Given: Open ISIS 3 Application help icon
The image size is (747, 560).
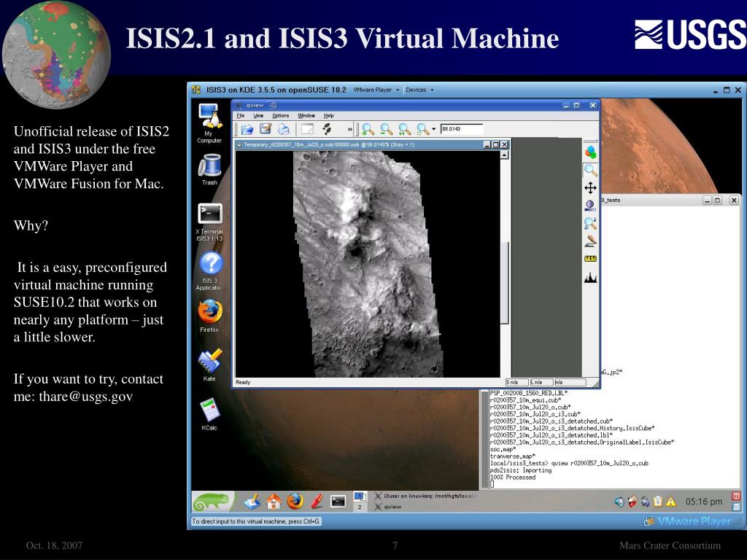Looking at the screenshot, I should click(x=209, y=271).
